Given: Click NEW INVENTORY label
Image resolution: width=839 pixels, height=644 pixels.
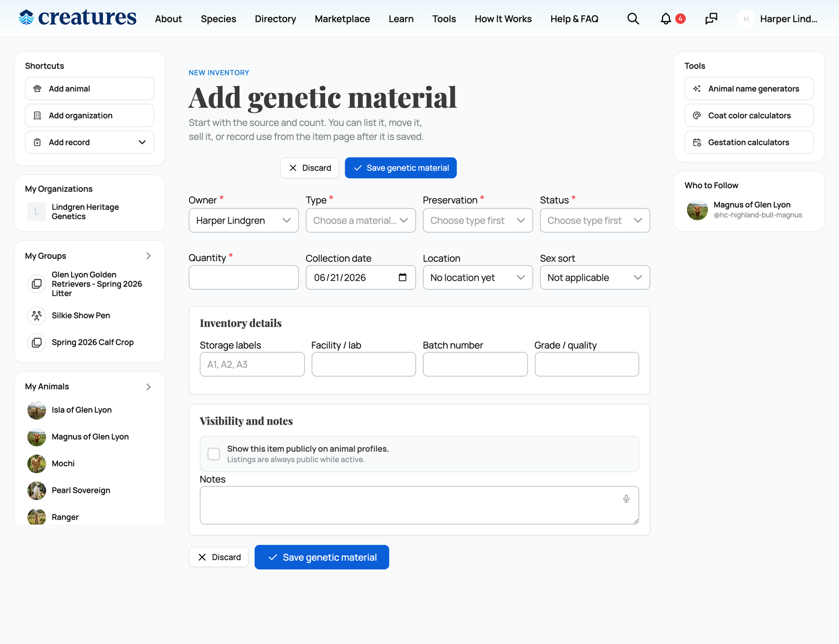Looking at the screenshot, I should [219, 72].
